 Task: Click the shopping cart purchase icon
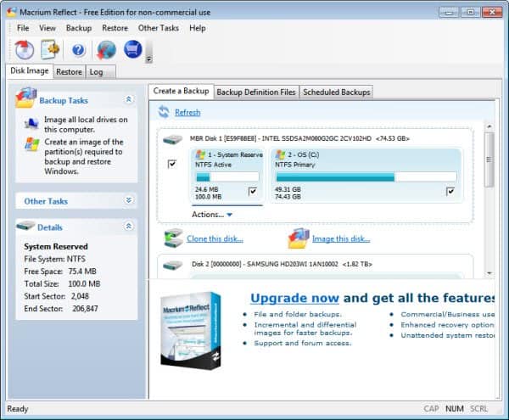click(x=133, y=49)
